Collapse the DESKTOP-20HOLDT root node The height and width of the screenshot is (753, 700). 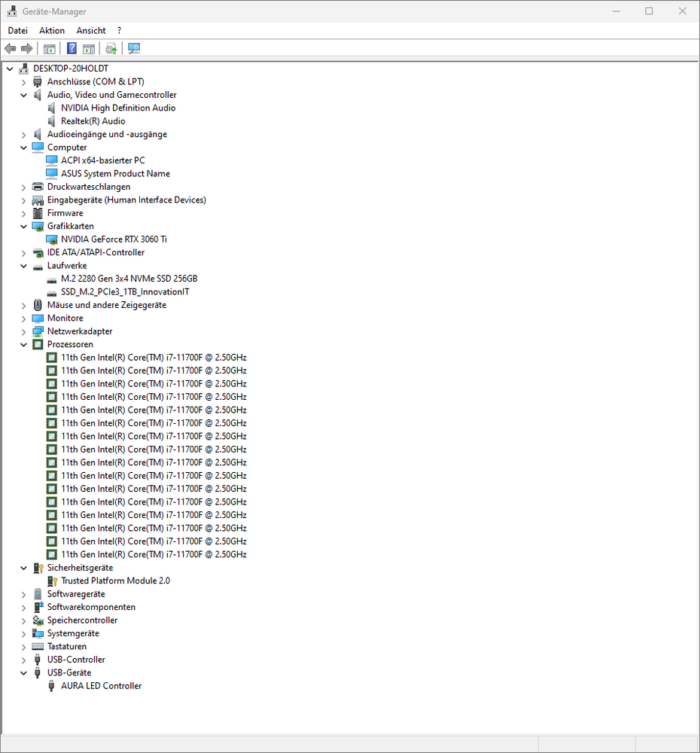coord(10,69)
